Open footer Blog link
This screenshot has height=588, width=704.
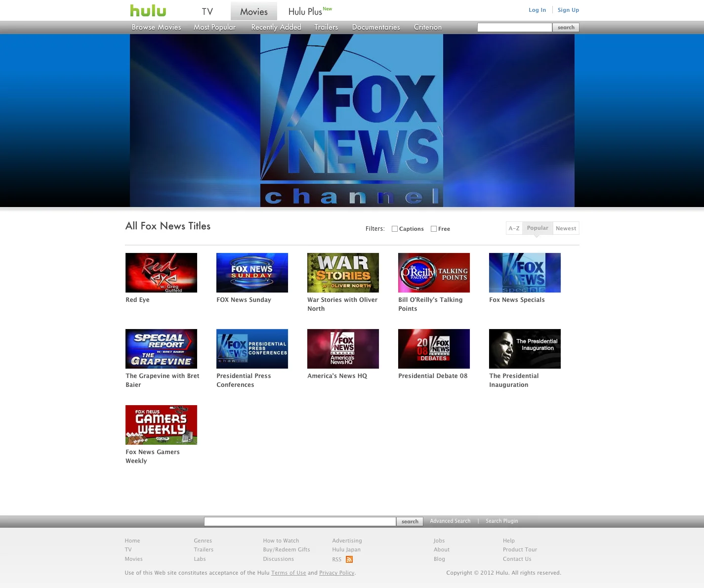click(439, 559)
